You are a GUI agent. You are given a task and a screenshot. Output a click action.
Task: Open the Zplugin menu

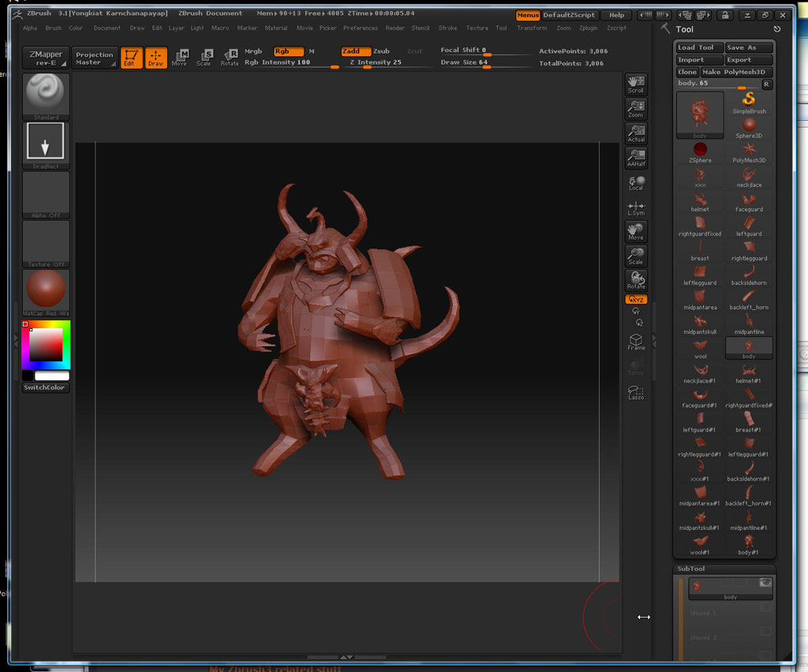coord(588,28)
